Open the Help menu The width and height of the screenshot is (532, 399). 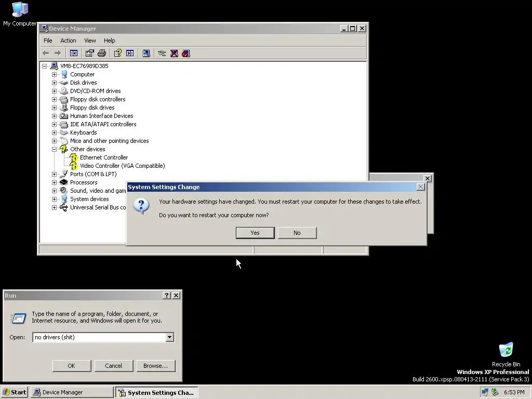point(109,41)
